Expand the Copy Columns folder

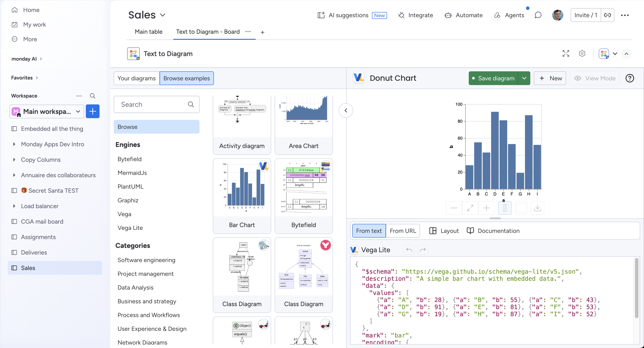click(x=14, y=160)
